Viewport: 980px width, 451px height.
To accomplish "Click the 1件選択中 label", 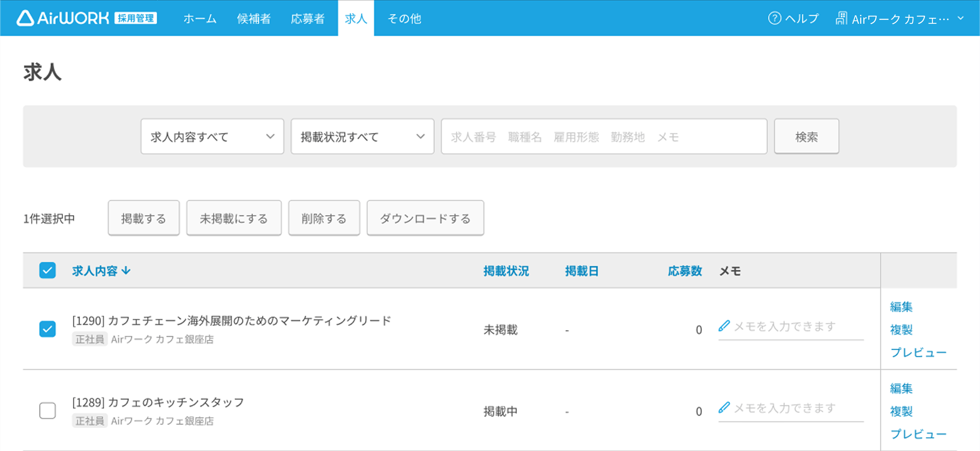I will click(49, 218).
